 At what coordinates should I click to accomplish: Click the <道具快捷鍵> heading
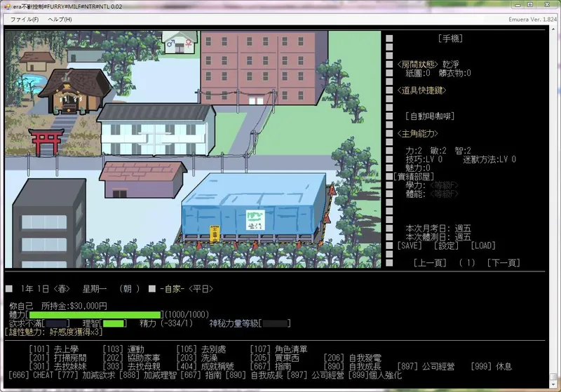[421, 90]
